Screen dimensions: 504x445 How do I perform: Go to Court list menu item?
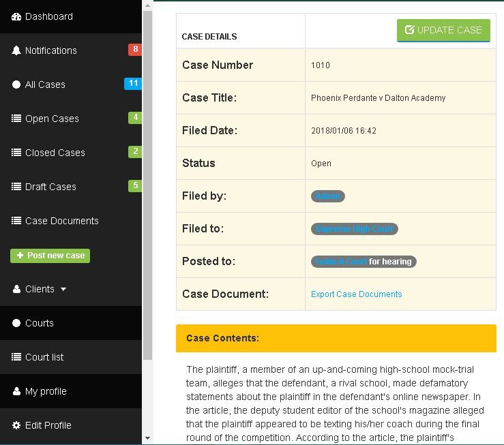pyautogui.click(x=44, y=357)
